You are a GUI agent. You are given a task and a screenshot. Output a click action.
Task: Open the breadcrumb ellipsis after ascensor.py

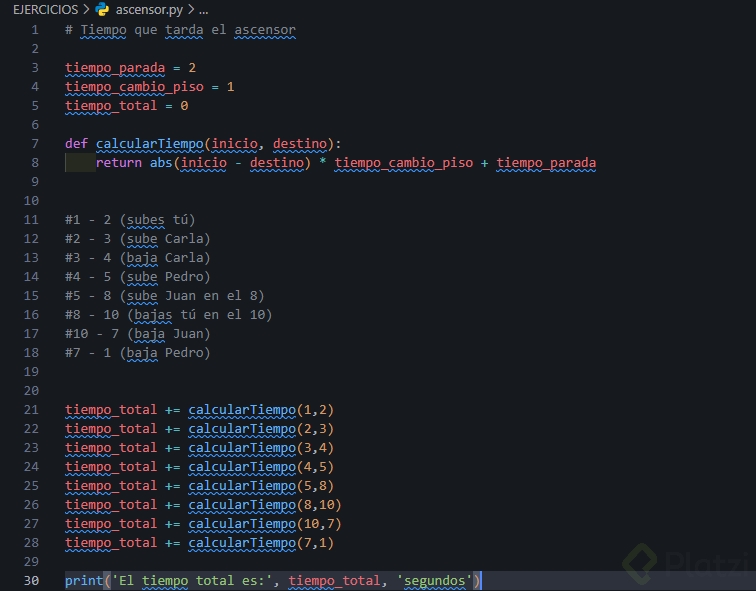[203, 10]
